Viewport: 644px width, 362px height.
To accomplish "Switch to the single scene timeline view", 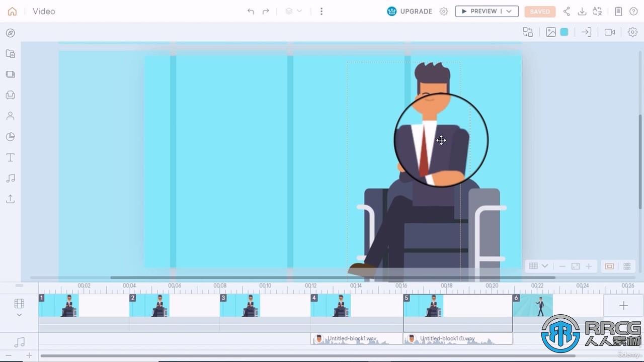I will click(x=609, y=266).
